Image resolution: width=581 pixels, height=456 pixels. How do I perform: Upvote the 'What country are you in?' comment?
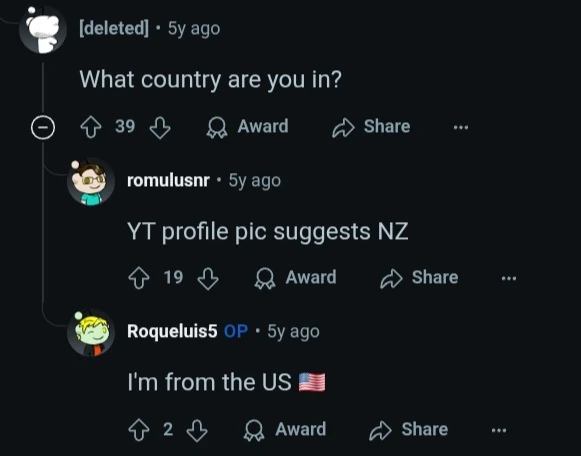[x=91, y=127]
